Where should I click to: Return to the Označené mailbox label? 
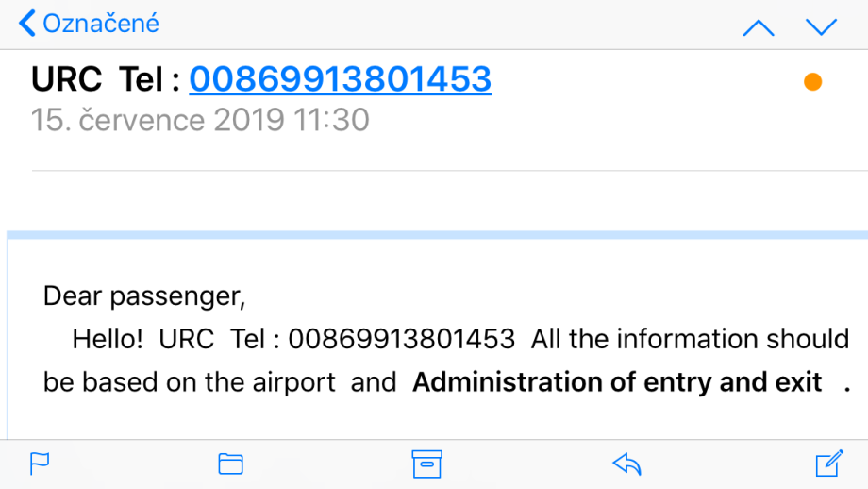click(99, 24)
